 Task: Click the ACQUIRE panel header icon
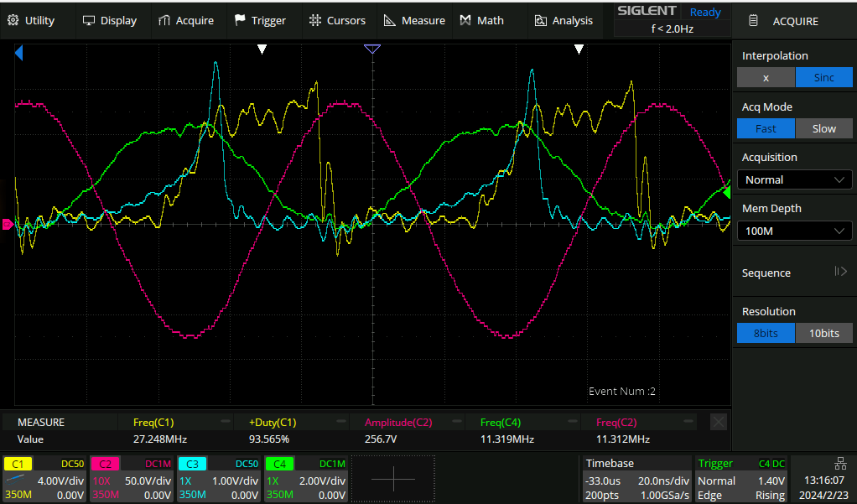pyautogui.click(x=754, y=21)
